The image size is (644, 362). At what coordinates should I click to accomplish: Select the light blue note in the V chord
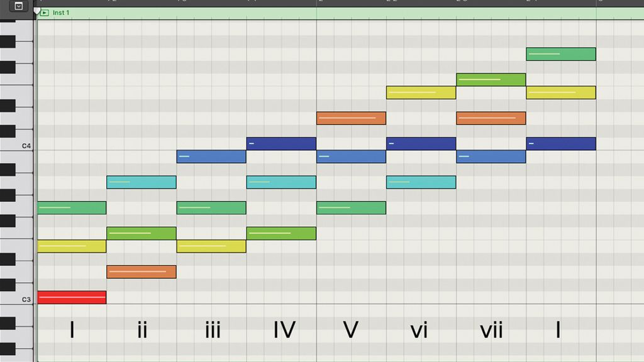pyautogui.click(x=352, y=156)
